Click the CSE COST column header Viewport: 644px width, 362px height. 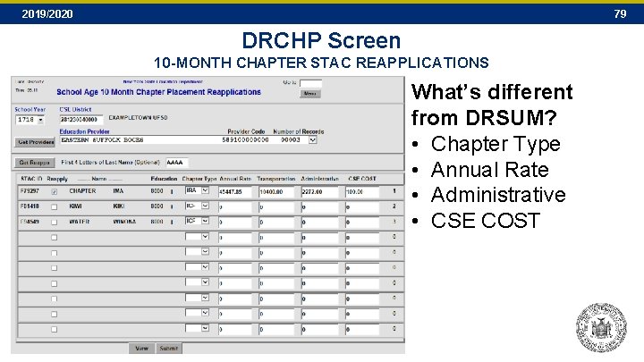(362, 179)
